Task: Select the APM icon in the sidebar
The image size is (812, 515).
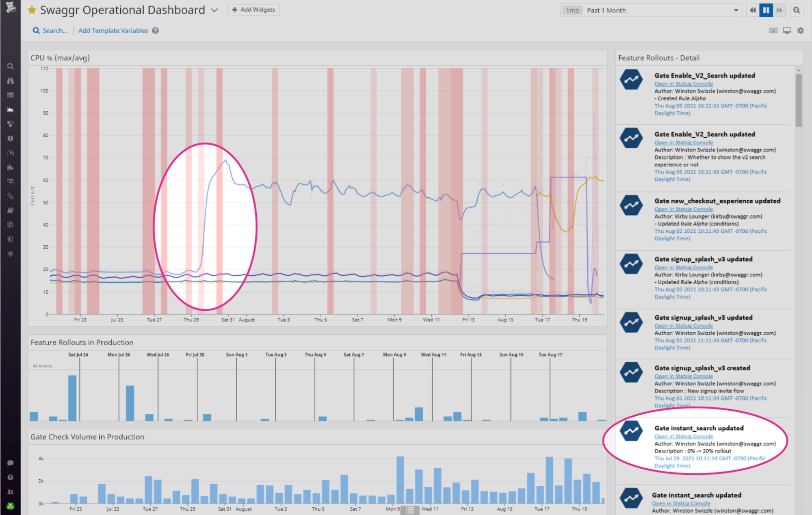Action: point(11,153)
